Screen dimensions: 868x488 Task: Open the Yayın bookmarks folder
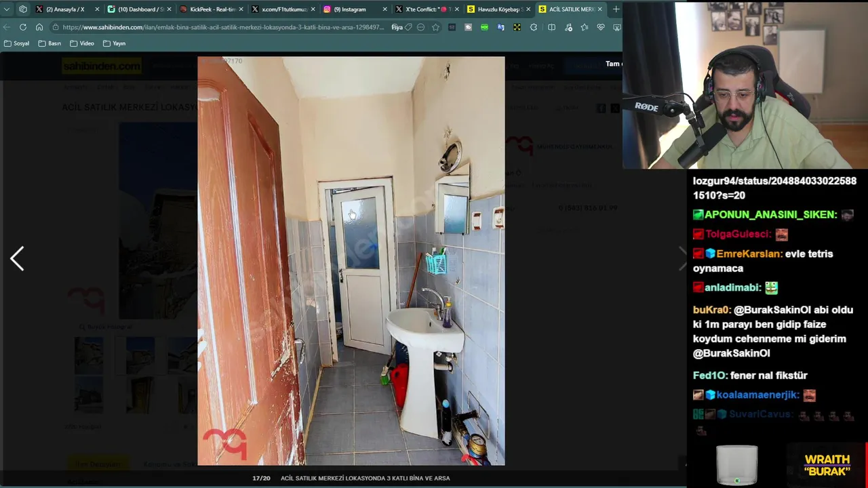click(114, 43)
